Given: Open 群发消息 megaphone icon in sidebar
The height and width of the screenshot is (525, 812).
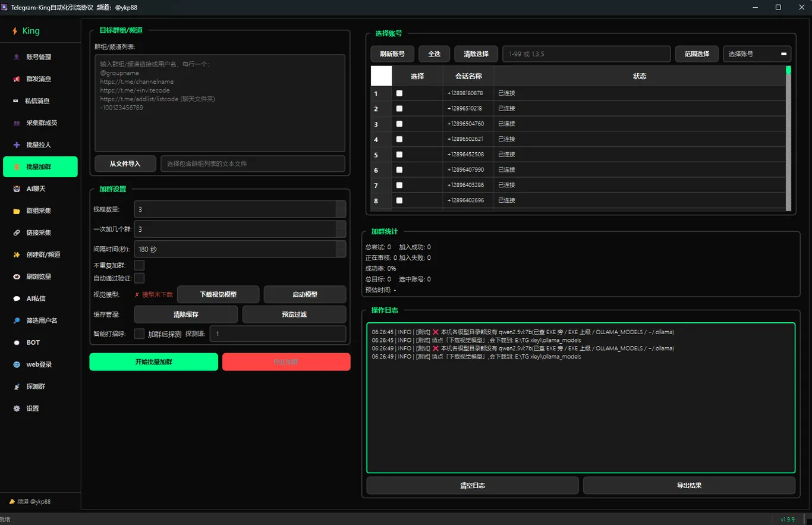Looking at the screenshot, I should [17, 79].
